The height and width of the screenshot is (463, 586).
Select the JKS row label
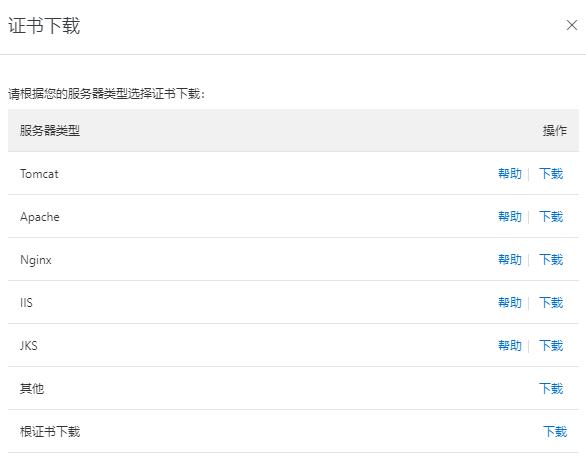pyautogui.click(x=28, y=346)
